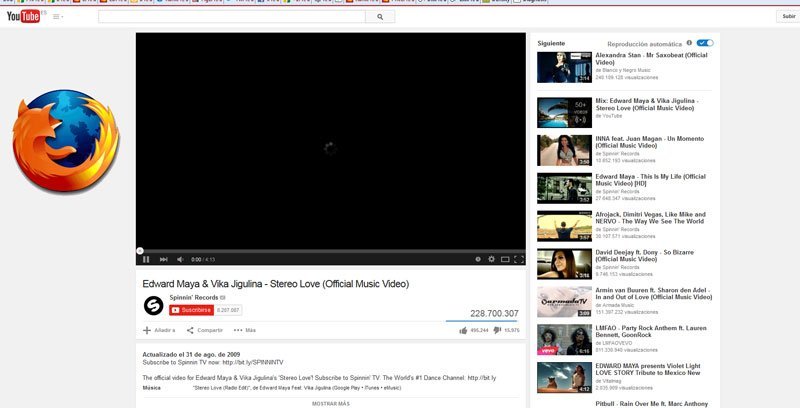Open David Deejay ft. Dony title
800x408 pixels.
point(644,256)
